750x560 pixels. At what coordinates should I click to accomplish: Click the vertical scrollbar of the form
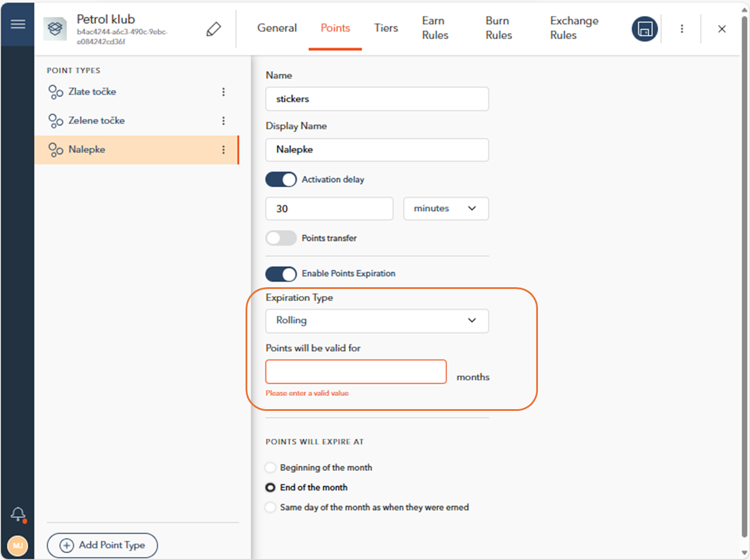pyautogui.click(x=744, y=277)
